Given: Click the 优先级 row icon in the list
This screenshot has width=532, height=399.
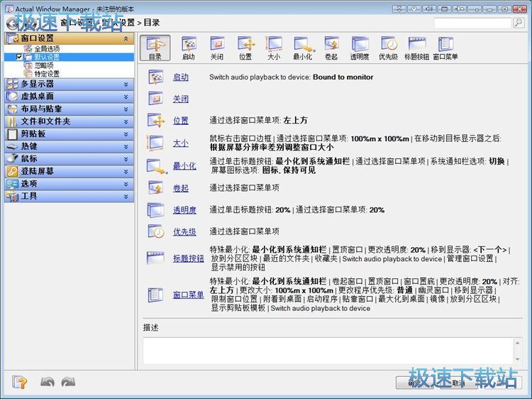Looking at the screenshot, I should [156, 231].
